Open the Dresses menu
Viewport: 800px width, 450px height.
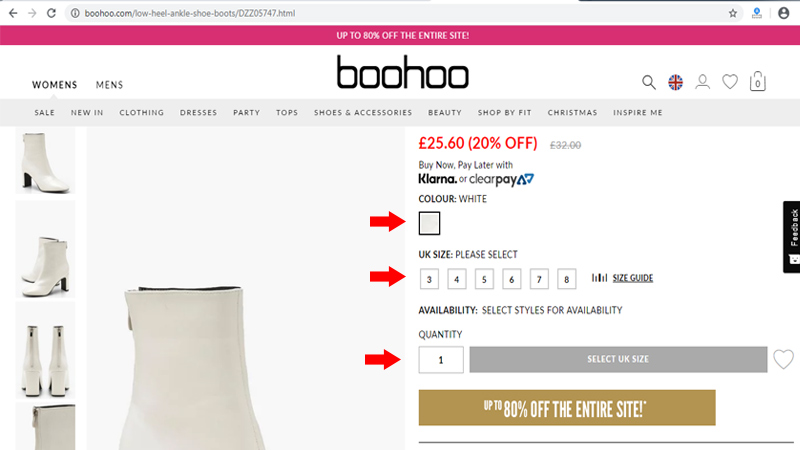(x=198, y=112)
